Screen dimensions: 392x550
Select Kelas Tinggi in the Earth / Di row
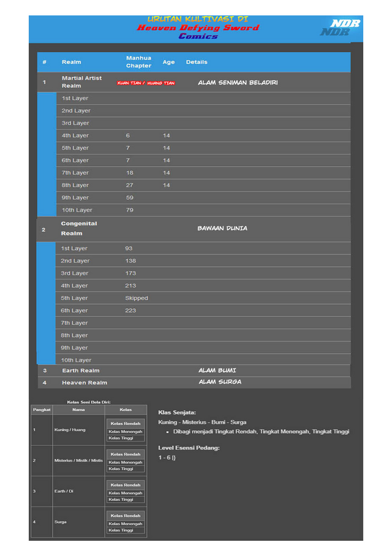(121, 500)
